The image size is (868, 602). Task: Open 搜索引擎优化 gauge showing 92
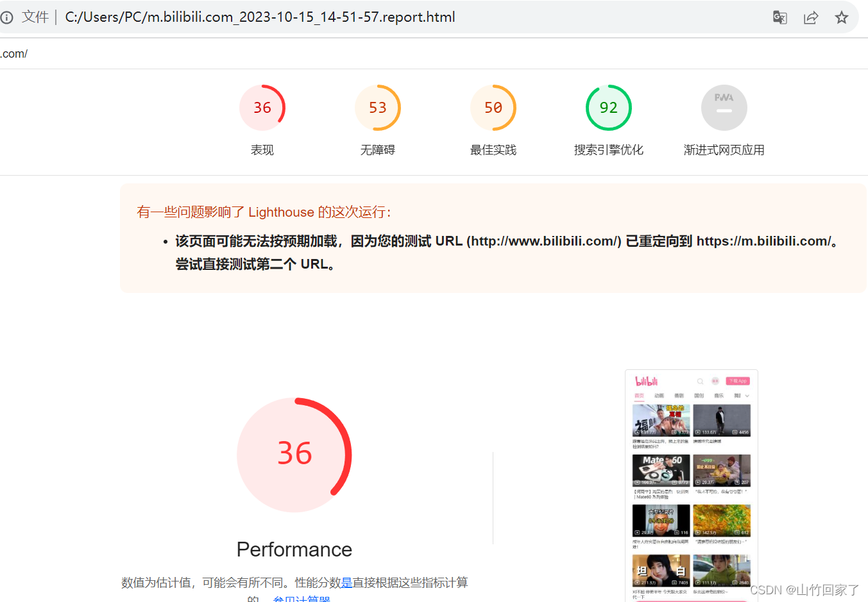(609, 108)
